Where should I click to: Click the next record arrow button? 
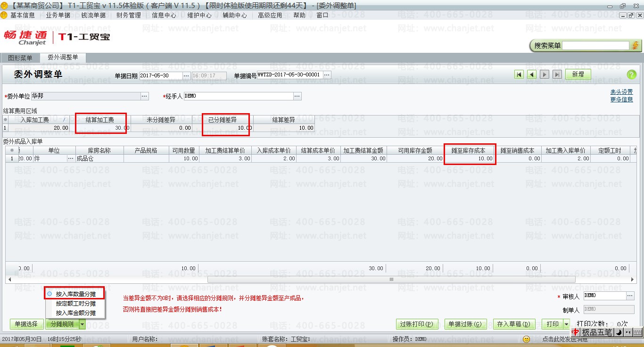(x=545, y=74)
